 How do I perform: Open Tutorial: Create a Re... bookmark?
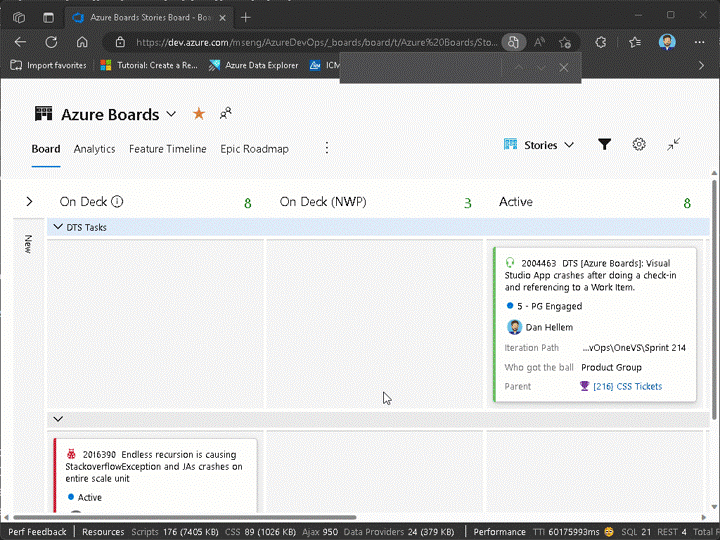click(x=149, y=65)
